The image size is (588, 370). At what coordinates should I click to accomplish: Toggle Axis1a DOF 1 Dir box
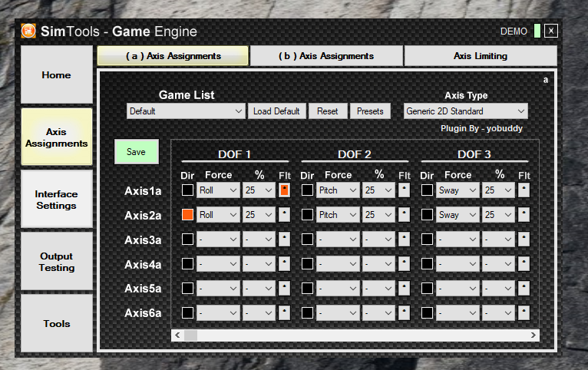pyautogui.click(x=187, y=190)
